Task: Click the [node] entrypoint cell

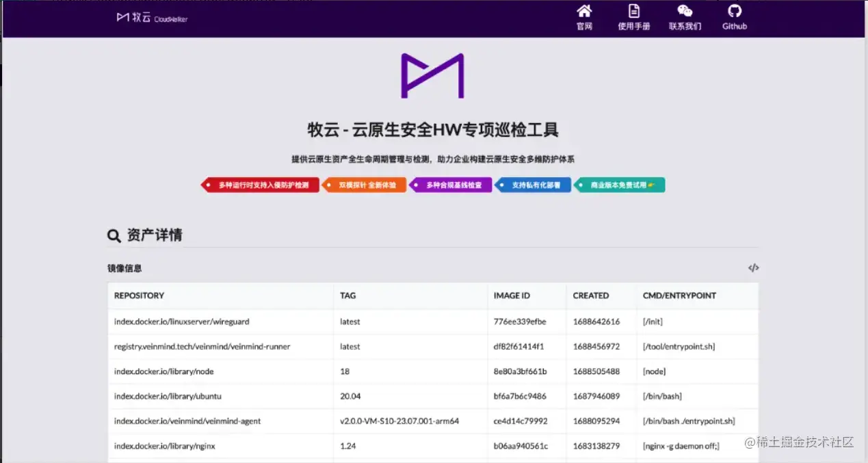Action: [x=697, y=371]
